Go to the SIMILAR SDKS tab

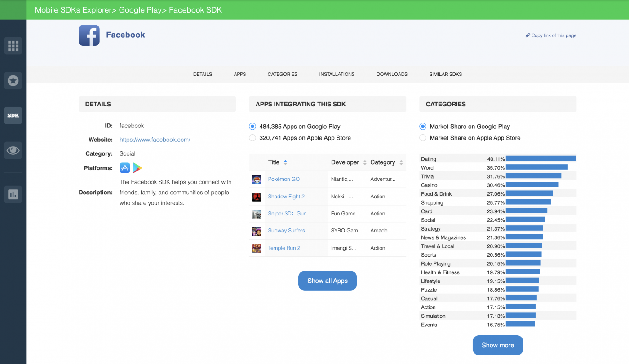[x=445, y=74]
